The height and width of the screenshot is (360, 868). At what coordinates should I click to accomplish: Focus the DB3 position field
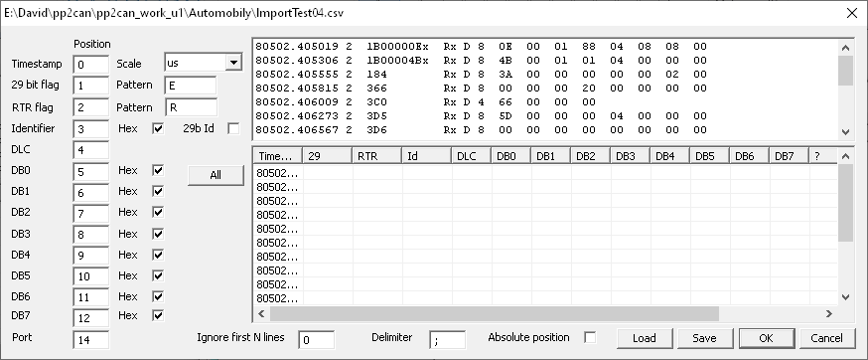point(90,235)
